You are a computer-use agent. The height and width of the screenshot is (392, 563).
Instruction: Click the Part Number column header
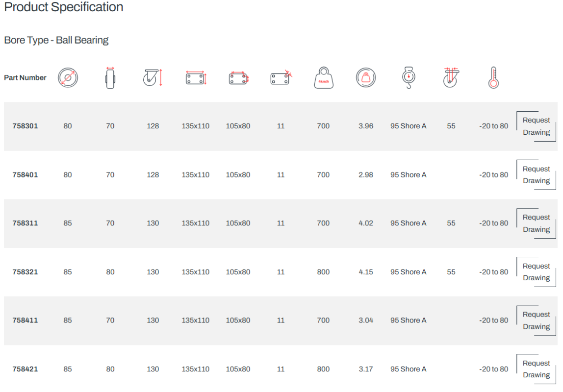tap(25, 77)
